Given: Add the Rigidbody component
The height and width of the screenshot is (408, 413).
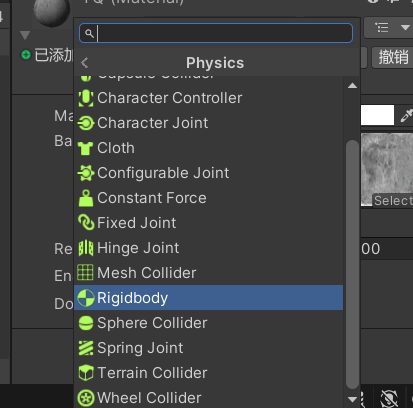Looking at the screenshot, I should 209,298.
